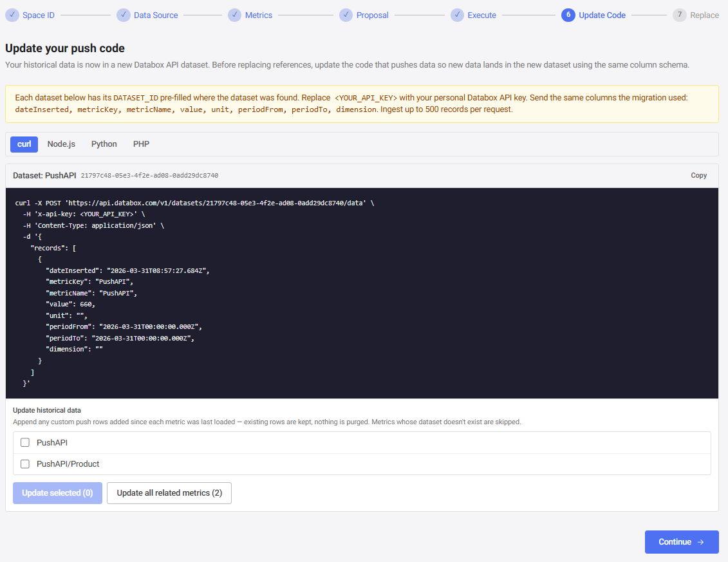Viewport: 728px width, 562px height.
Task: Go to the Execute step label
Action: tap(482, 15)
